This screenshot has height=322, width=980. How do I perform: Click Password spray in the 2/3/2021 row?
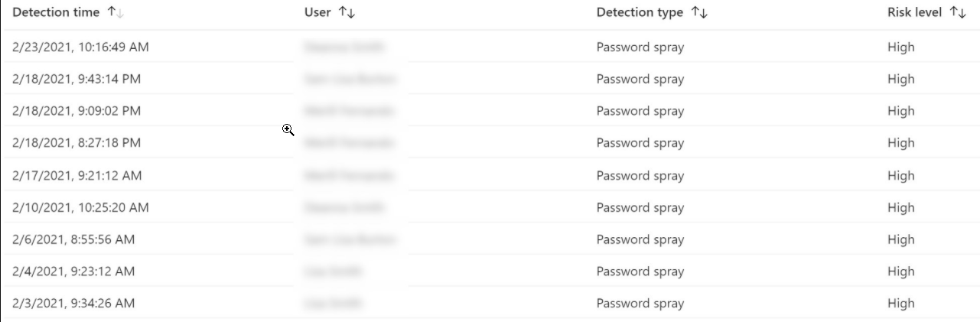tap(640, 304)
